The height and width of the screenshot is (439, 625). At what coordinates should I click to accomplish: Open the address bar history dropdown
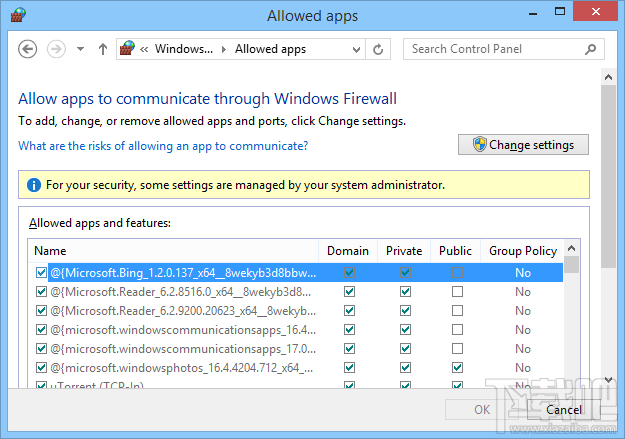click(356, 49)
